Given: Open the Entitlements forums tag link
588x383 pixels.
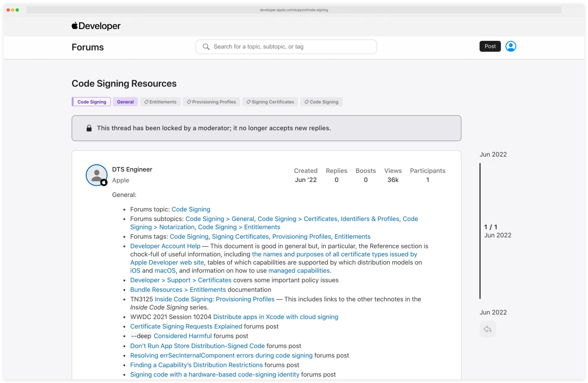Looking at the screenshot, I should tap(352, 236).
